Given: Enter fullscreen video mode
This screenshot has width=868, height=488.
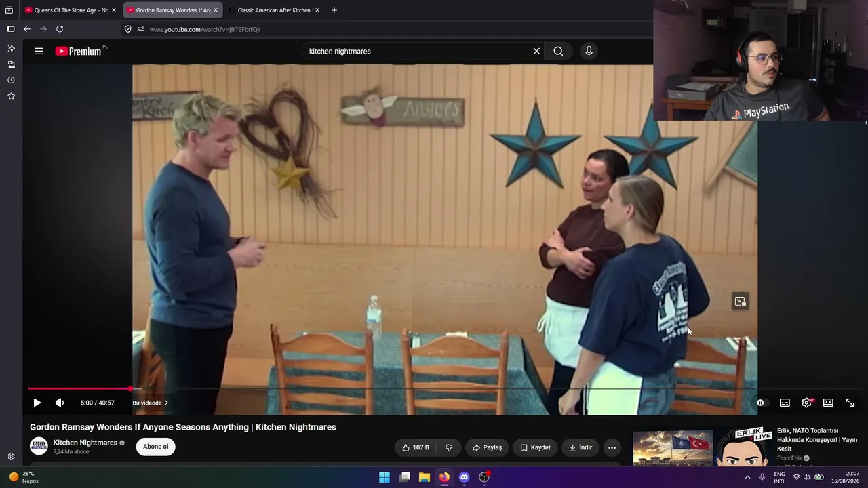Looking at the screenshot, I should 850,403.
